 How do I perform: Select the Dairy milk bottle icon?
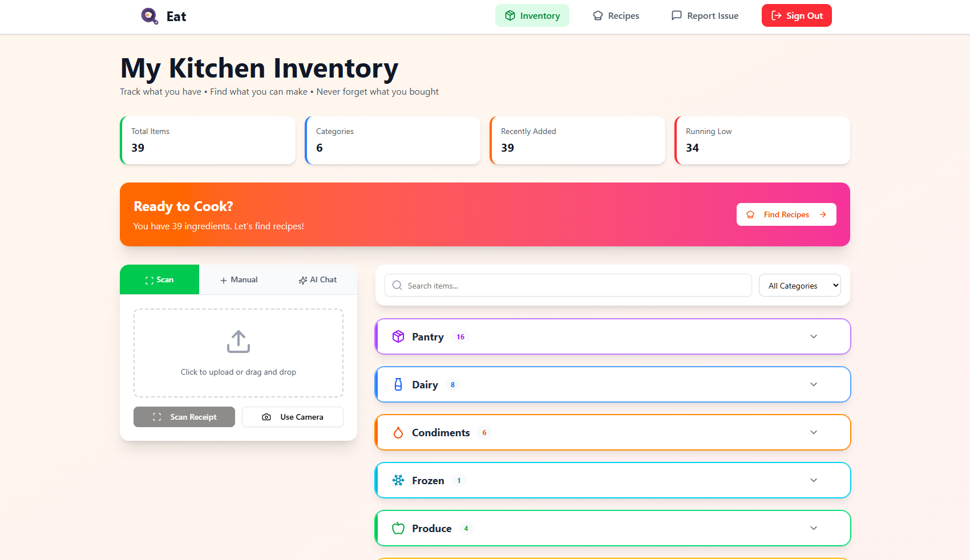(398, 384)
